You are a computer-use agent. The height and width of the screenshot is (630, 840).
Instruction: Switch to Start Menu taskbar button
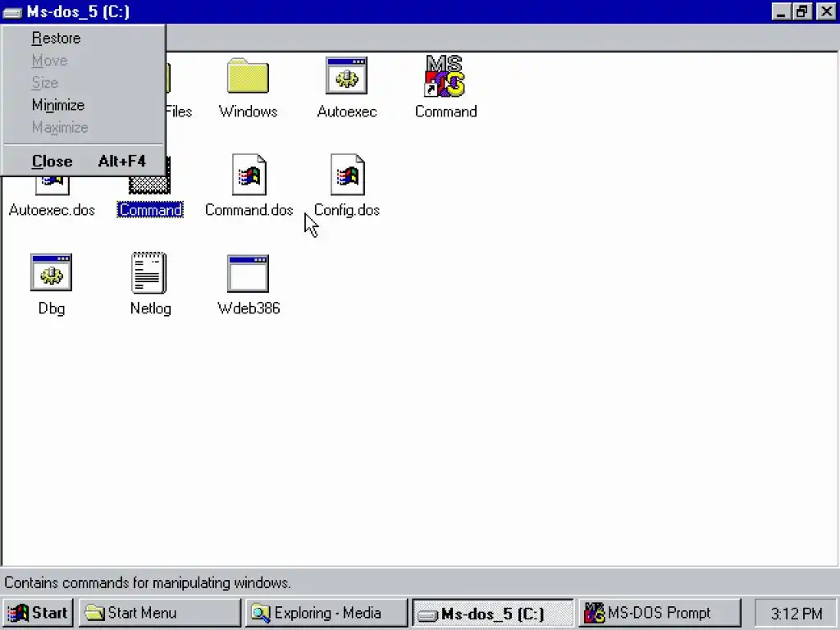[x=160, y=612]
